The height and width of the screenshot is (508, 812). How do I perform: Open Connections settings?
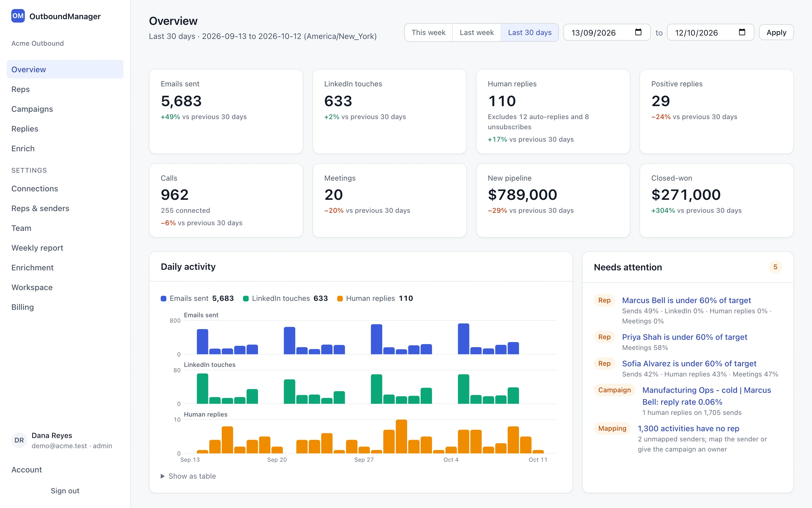click(65, 189)
